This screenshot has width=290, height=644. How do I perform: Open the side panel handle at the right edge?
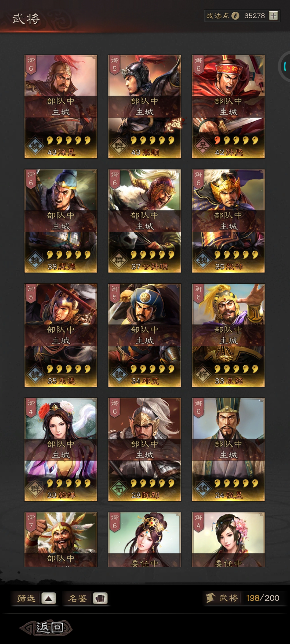click(x=284, y=66)
